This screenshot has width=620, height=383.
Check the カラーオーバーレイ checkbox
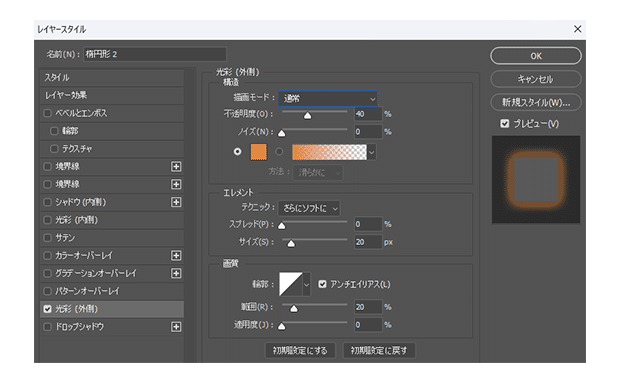(47, 255)
